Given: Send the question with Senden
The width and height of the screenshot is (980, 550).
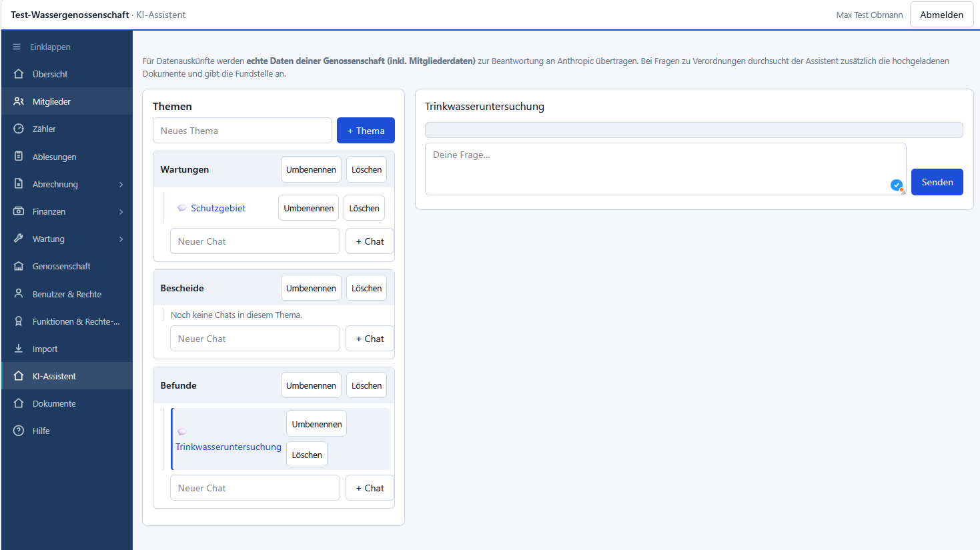Looking at the screenshot, I should (937, 182).
